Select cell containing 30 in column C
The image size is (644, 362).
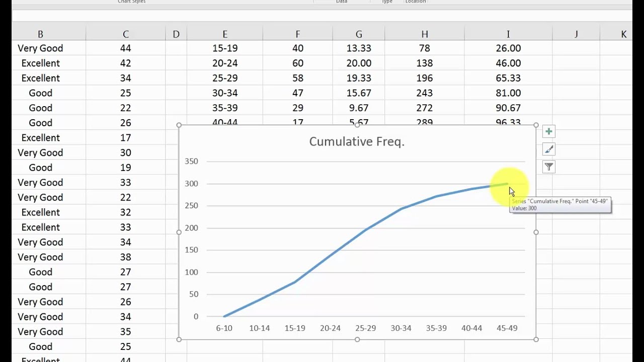tap(126, 153)
